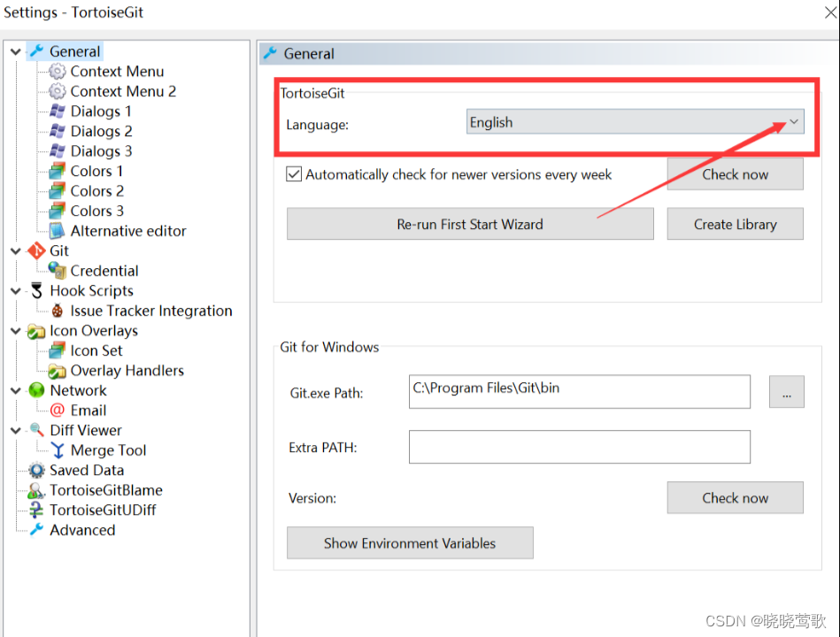The image size is (840, 637).
Task: Collapse the Hook Scripts tree node
Action: pos(16,291)
